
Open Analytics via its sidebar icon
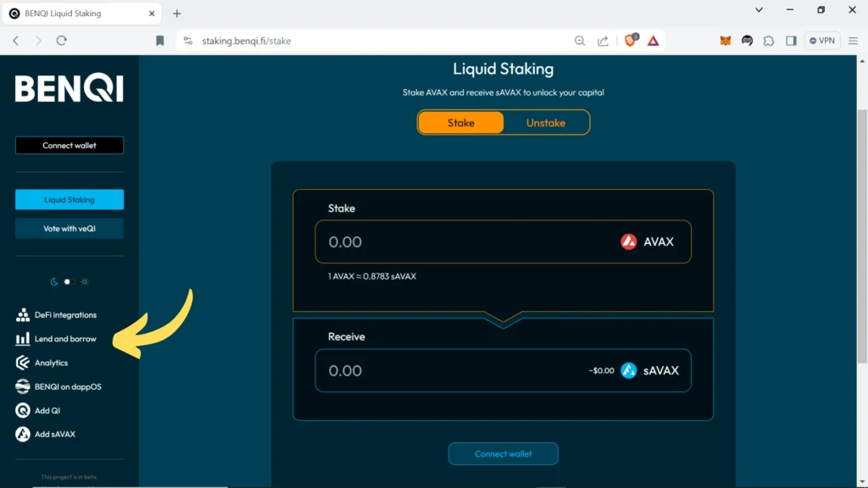pyautogui.click(x=23, y=363)
